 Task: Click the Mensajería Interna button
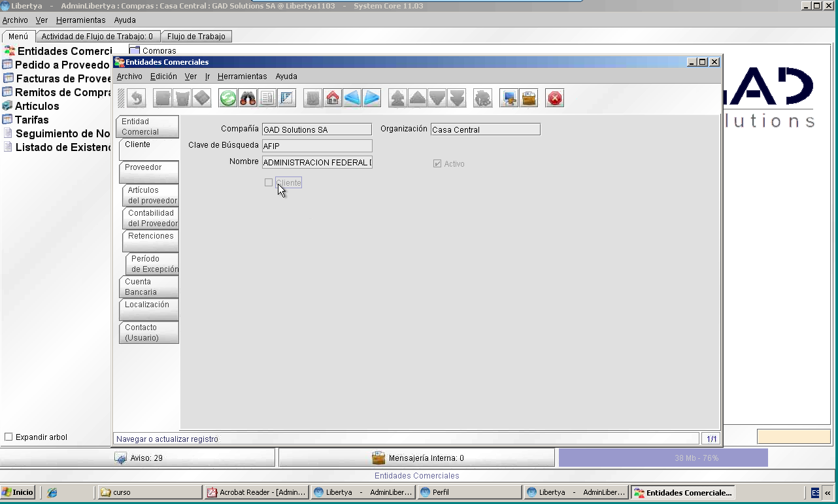tap(417, 458)
